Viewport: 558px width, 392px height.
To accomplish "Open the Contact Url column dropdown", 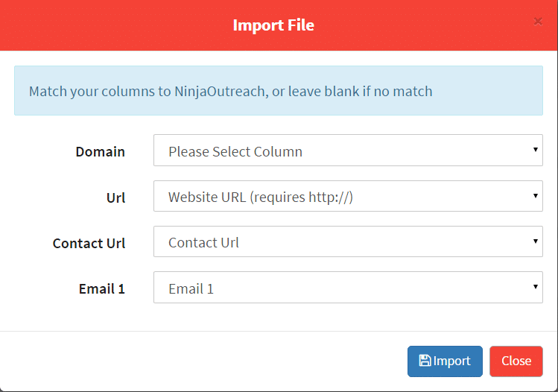I will pos(348,241).
